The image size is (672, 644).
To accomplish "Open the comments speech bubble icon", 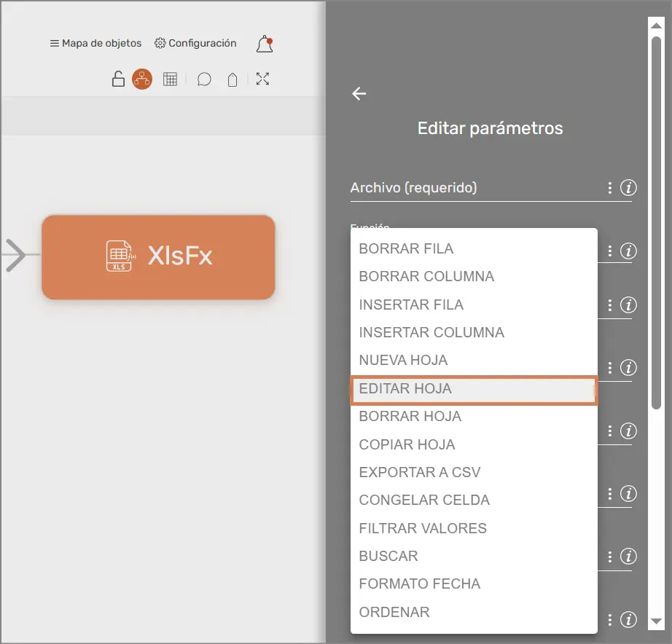I will [x=204, y=79].
